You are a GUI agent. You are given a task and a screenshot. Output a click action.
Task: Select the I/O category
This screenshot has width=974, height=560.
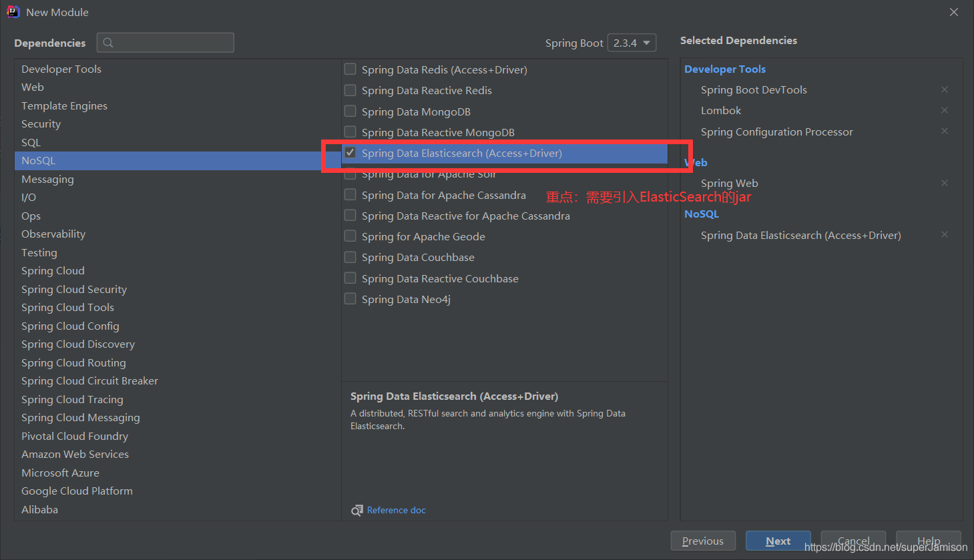click(178, 197)
